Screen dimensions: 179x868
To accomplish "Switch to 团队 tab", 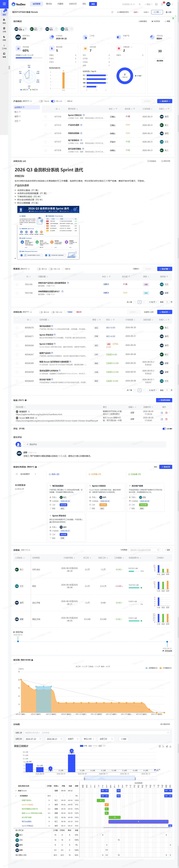I will click(x=84, y=4).
